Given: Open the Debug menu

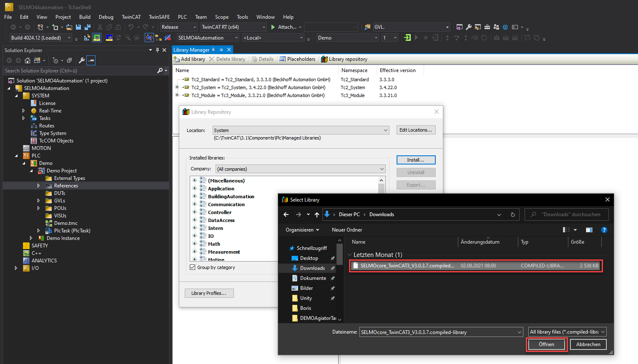Looking at the screenshot, I should [x=106, y=17].
